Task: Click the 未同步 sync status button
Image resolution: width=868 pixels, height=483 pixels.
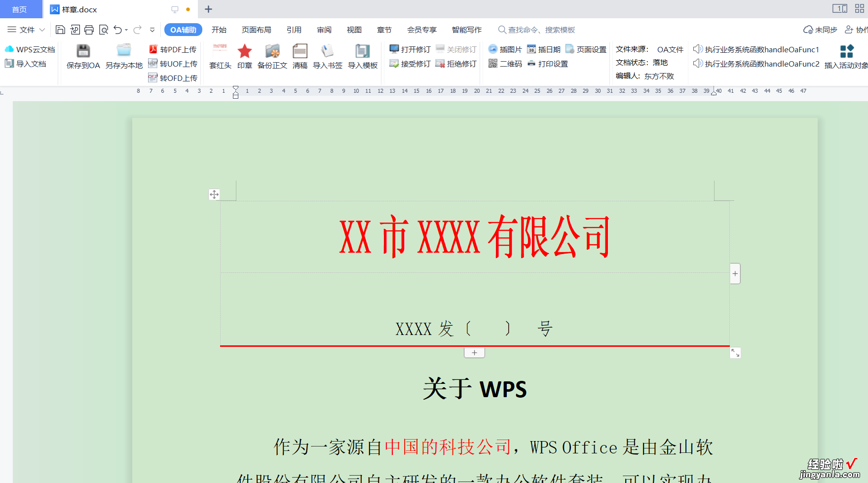Action: [x=820, y=30]
